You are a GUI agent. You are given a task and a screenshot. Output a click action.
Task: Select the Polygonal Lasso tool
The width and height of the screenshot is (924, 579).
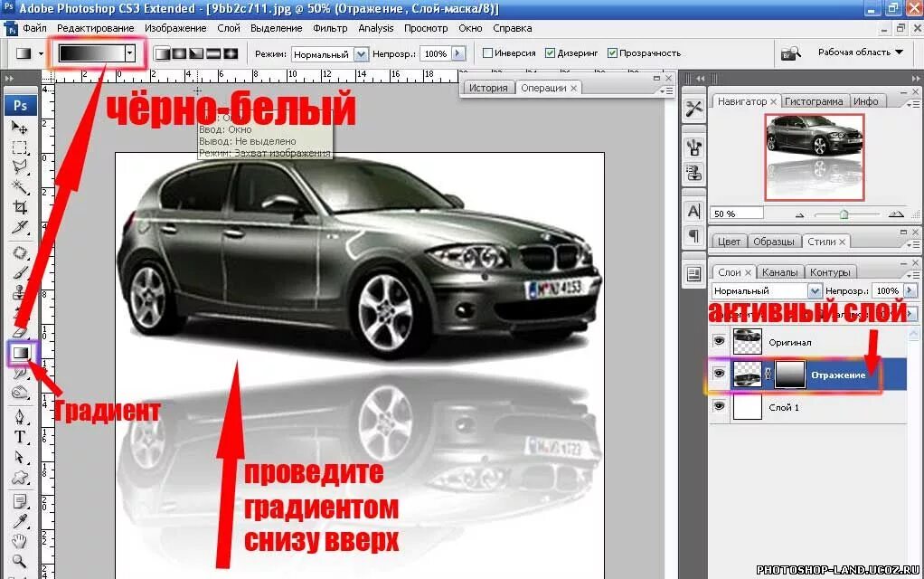coord(20,167)
